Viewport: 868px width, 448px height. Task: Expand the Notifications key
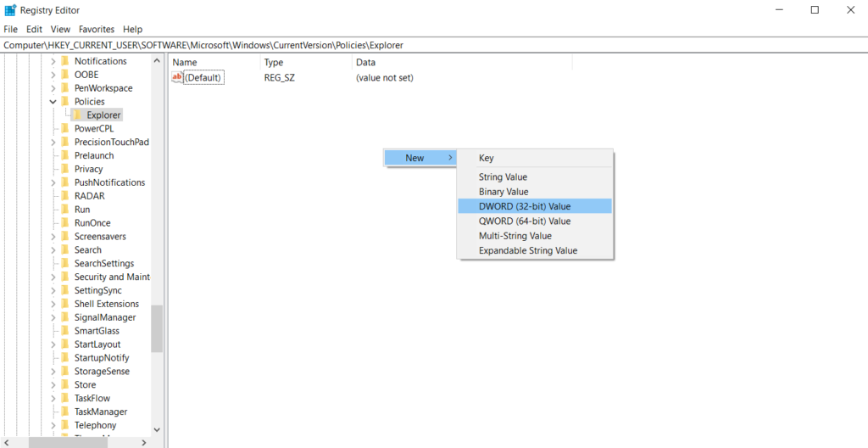coord(53,61)
